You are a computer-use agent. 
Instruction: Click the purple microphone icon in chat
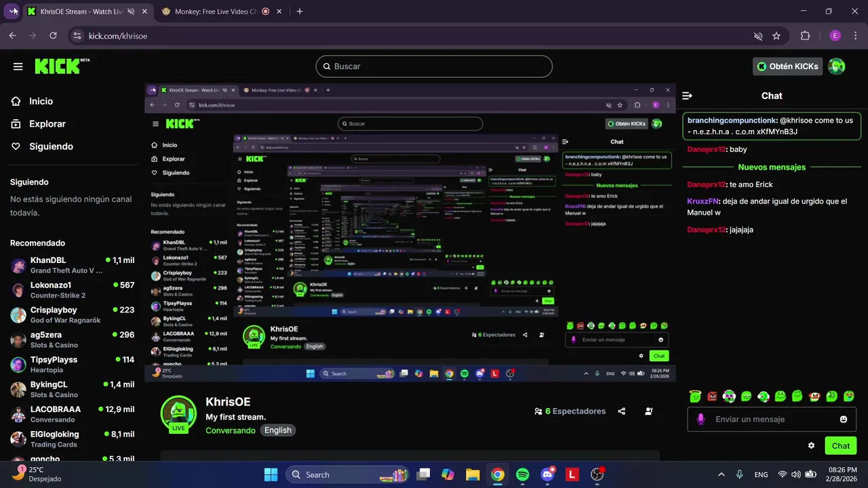point(701,420)
